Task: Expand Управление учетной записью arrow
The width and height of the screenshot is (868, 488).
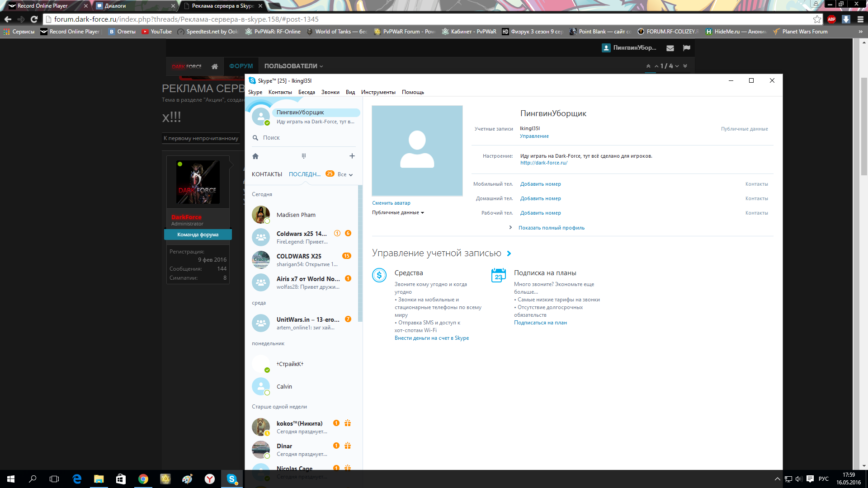Action: pyautogui.click(x=509, y=254)
